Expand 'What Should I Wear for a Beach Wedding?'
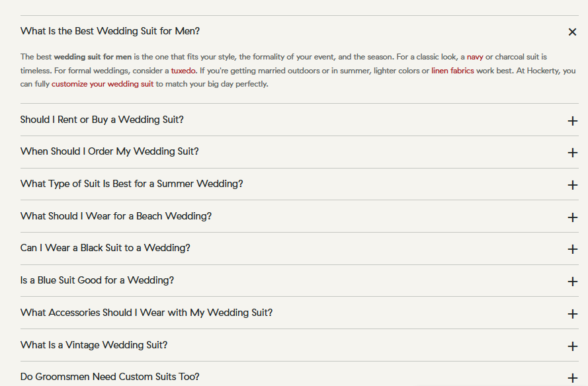The width and height of the screenshot is (588, 386). coord(116,216)
